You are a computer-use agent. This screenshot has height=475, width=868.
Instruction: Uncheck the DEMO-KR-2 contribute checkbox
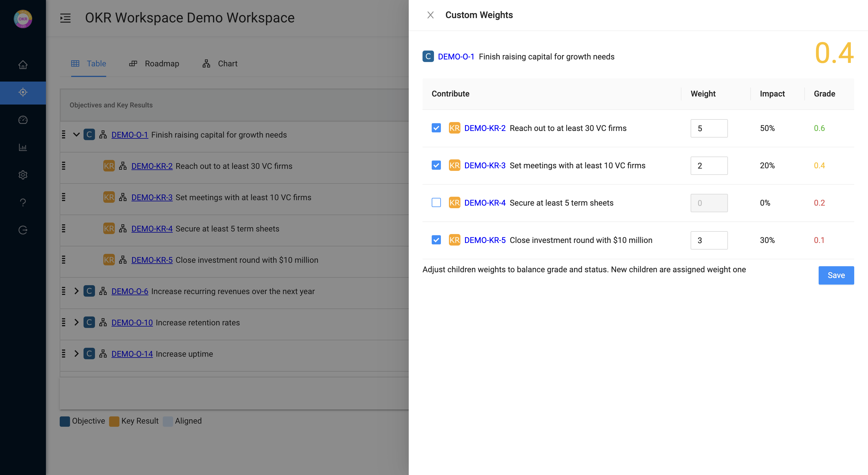point(436,128)
